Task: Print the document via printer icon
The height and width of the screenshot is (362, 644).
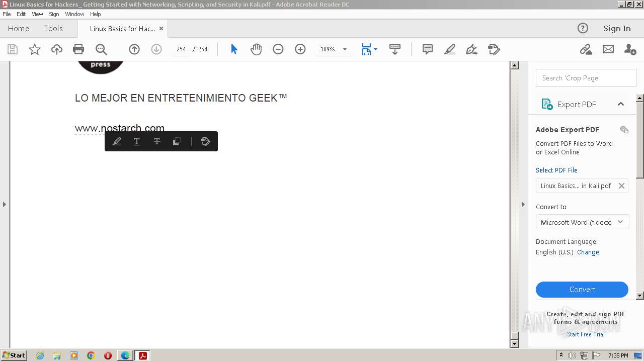Action: point(78,49)
